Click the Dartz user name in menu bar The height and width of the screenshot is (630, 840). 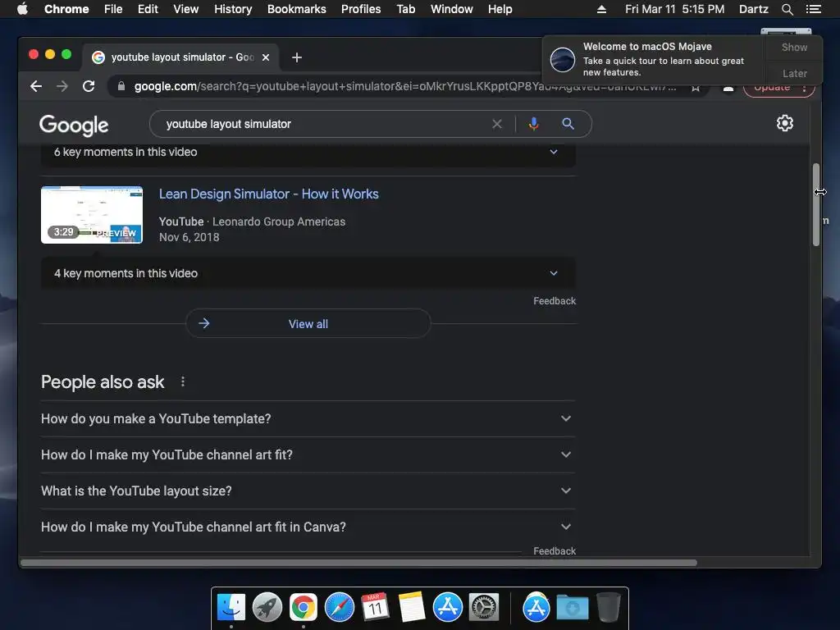(753, 9)
